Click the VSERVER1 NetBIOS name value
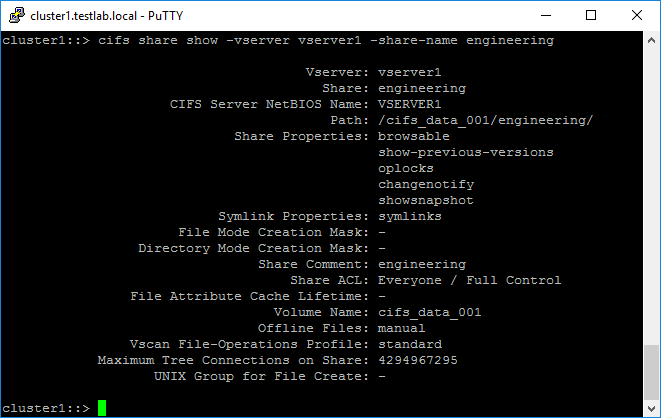661x418 pixels. (409, 104)
